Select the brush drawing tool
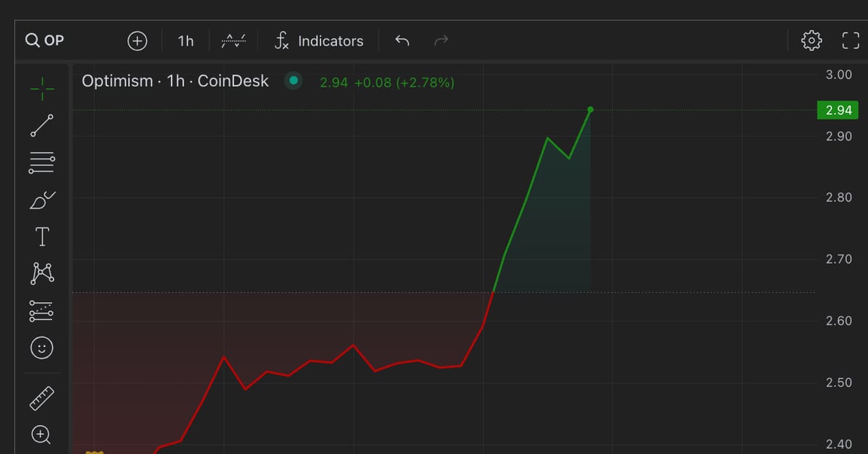 (42, 200)
